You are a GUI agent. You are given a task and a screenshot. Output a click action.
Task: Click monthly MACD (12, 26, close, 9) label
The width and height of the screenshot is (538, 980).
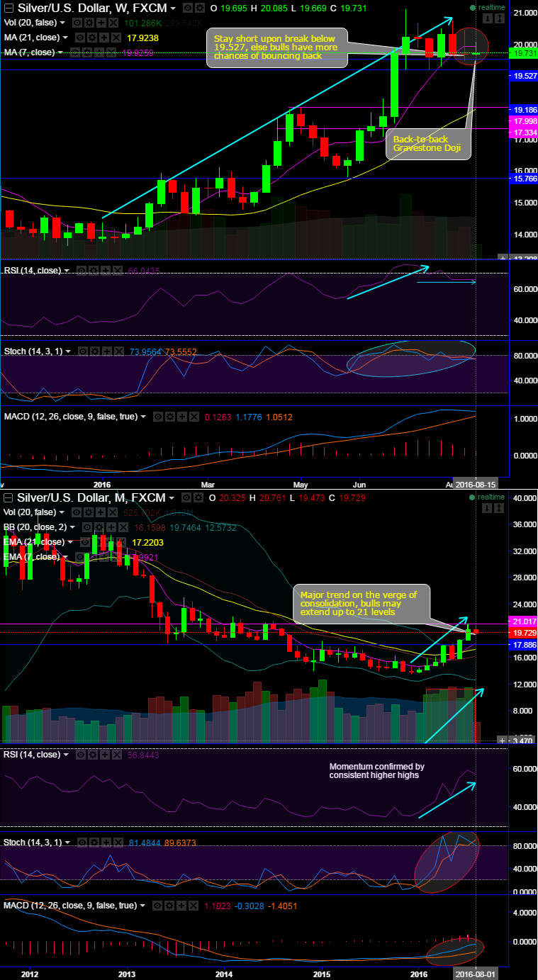69,906
